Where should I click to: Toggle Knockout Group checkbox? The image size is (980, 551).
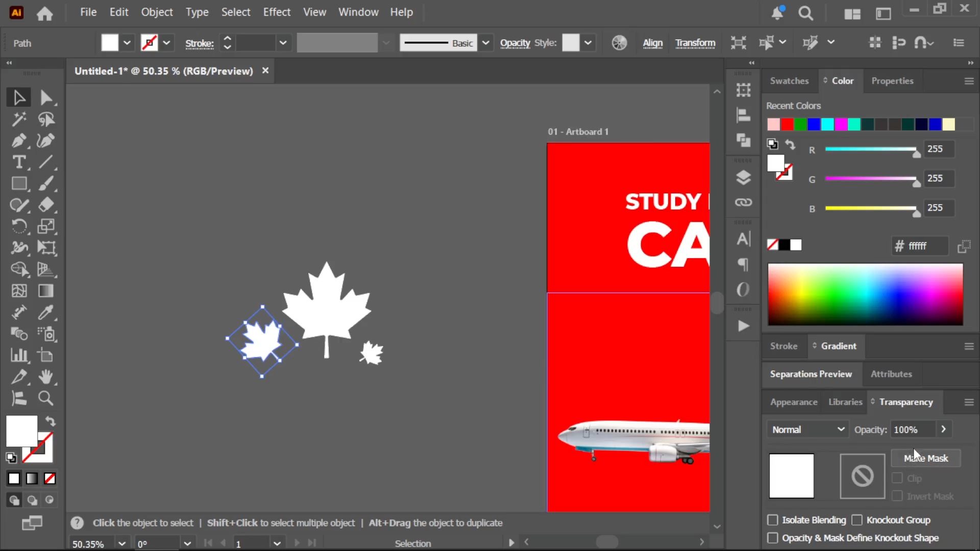pos(857,520)
